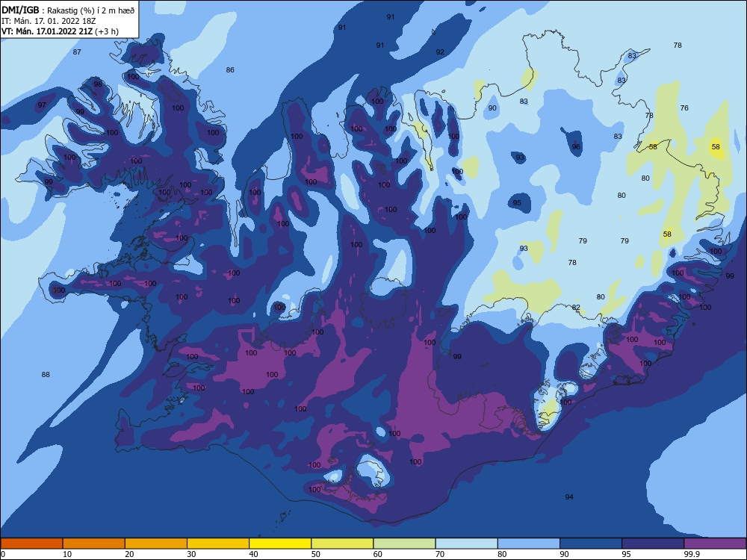Click the pale yellow 50–60 legend swatch
The height and width of the screenshot is (560, 747).
point(343,544)
